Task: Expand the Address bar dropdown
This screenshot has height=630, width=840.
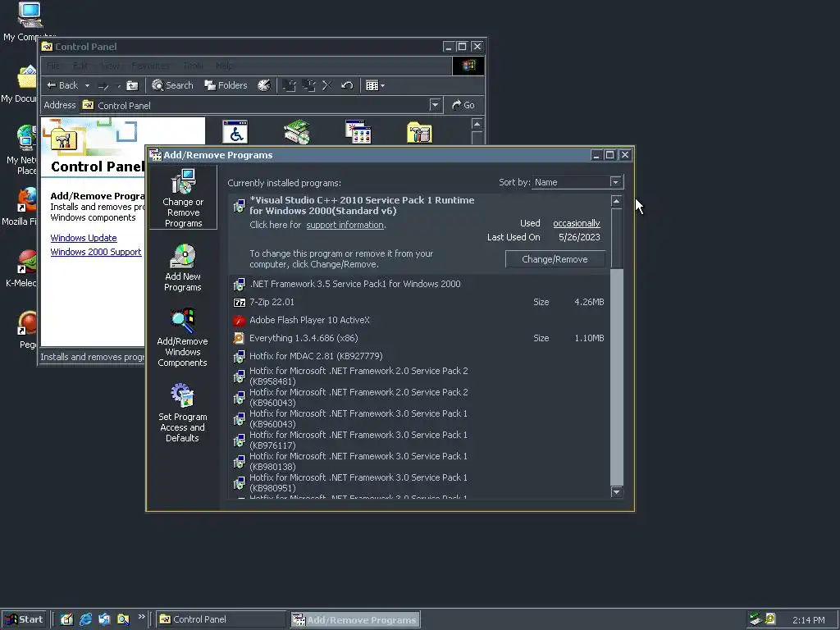Action: coord(435,105)
